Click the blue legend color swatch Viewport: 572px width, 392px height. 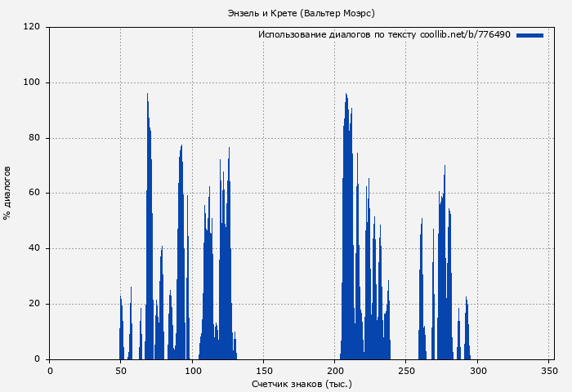[x=530, y=35]
